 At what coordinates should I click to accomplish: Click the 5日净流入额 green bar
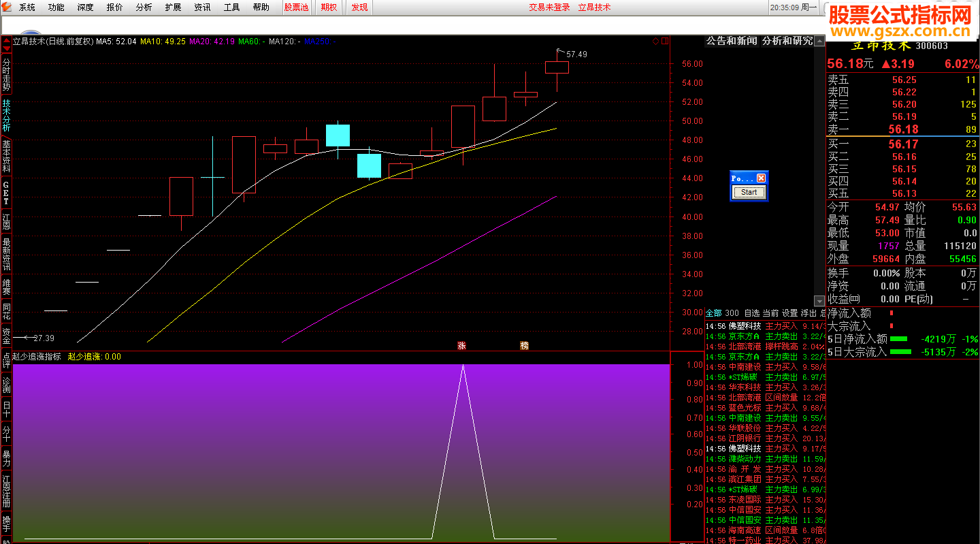(899, 339)
